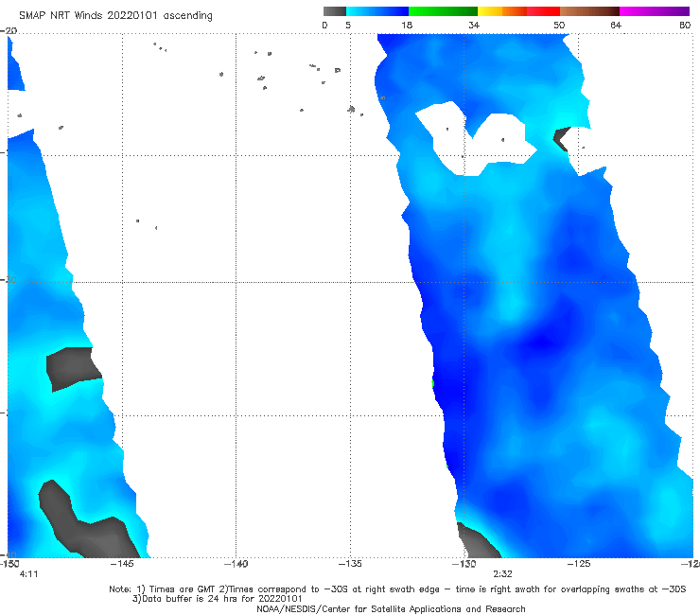Pick the green segment of the colorbar
Viewport: 700px width, 615px height.
tap(443, 11)
